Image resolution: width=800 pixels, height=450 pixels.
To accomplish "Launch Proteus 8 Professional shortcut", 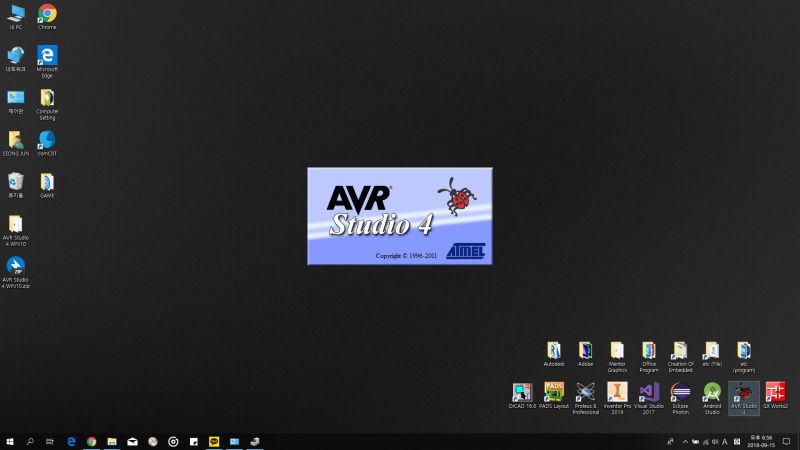I will 585,398.
